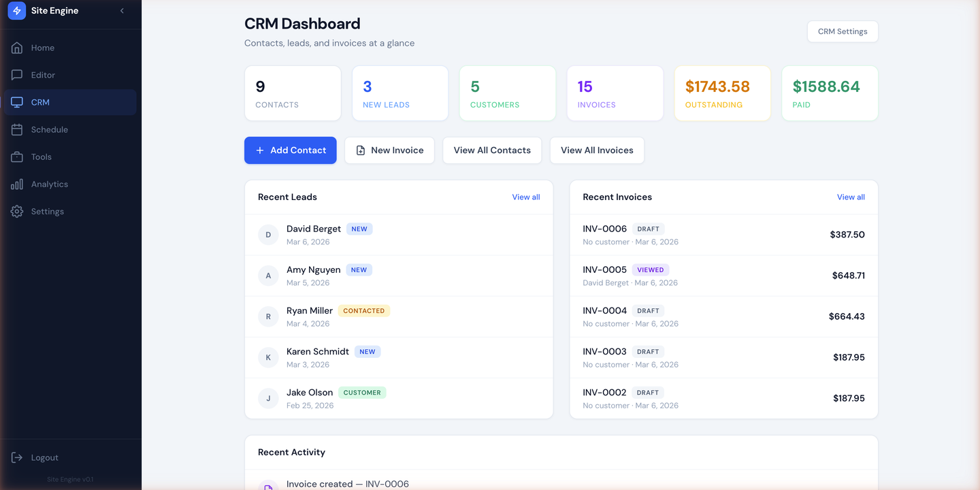
Task: Click the Add Contact button
Action: 291,150
